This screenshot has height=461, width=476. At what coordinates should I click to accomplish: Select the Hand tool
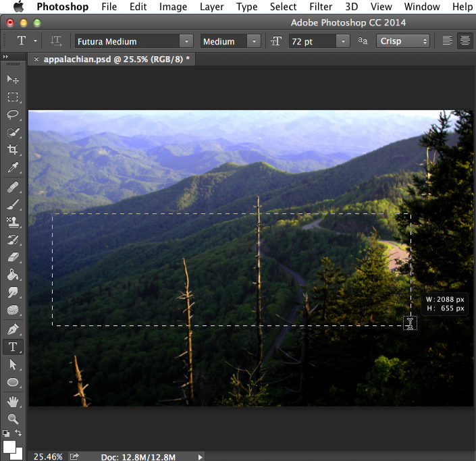(13, 402)
